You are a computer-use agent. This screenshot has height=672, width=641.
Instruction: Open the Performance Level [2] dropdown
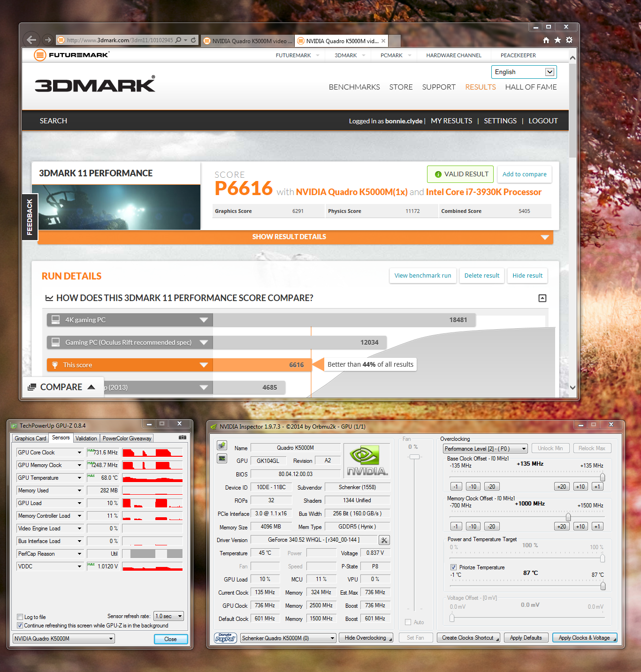point(486,449)
